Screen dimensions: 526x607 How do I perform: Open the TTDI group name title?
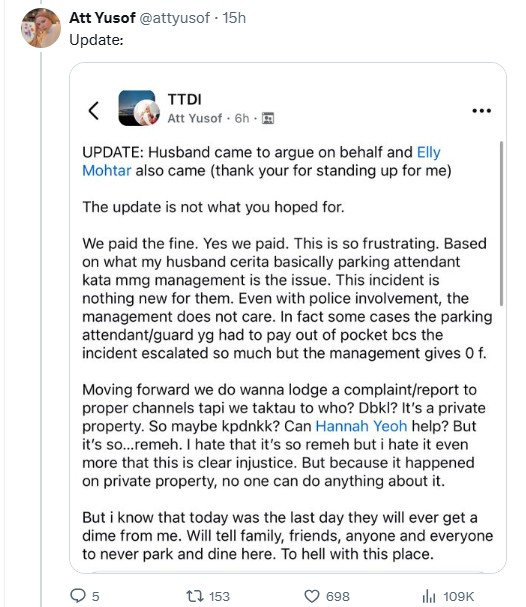185,99
